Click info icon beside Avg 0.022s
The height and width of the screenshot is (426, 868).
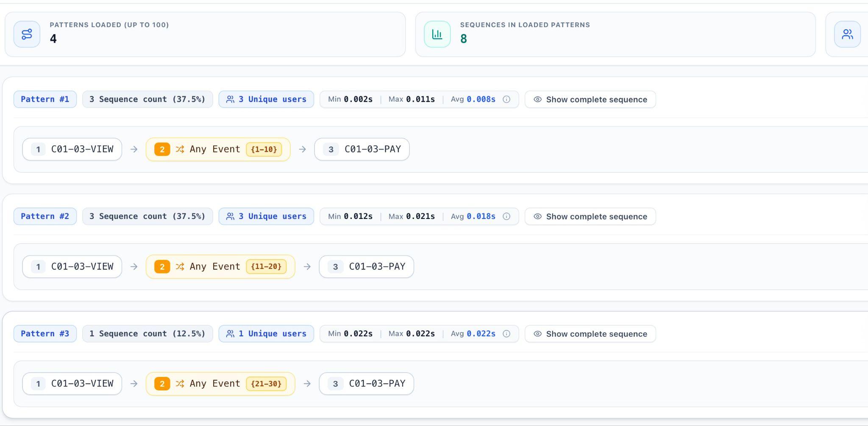pos(506,334)
